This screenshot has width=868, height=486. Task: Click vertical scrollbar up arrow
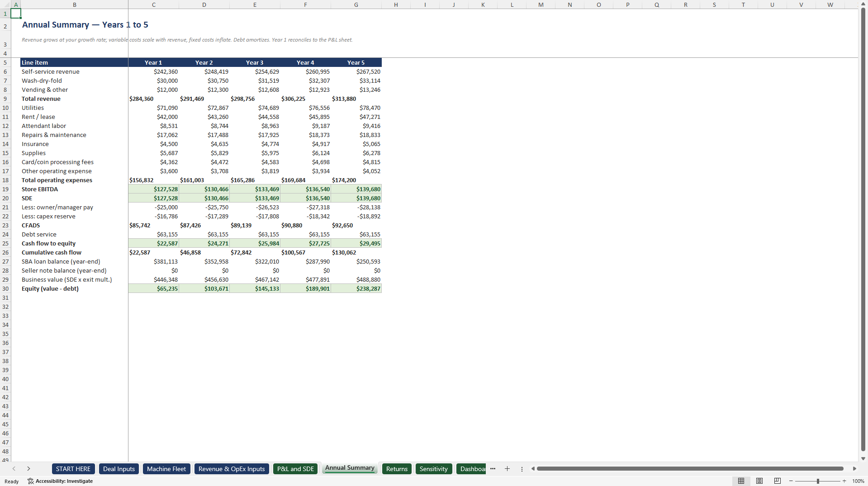coord(863,4)
